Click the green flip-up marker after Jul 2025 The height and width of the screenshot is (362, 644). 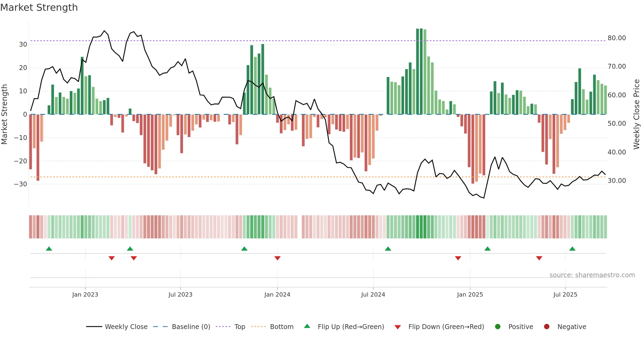click(x=572, y=249)
